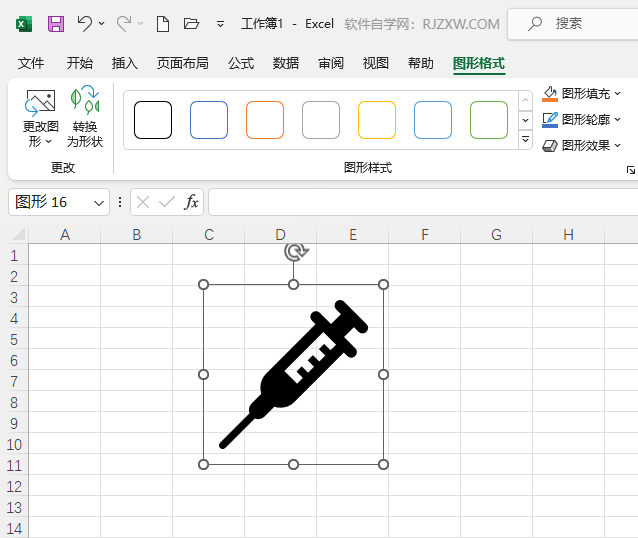Open the 页面布局 tab
The width and height of the screenshot is (638, 538).
[183, 63]
